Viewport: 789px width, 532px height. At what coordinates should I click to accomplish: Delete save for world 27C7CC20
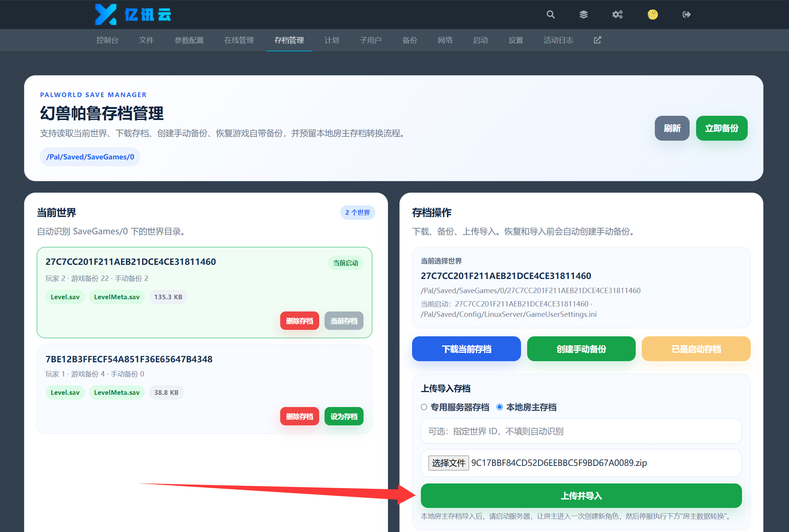tap(300, 321)
